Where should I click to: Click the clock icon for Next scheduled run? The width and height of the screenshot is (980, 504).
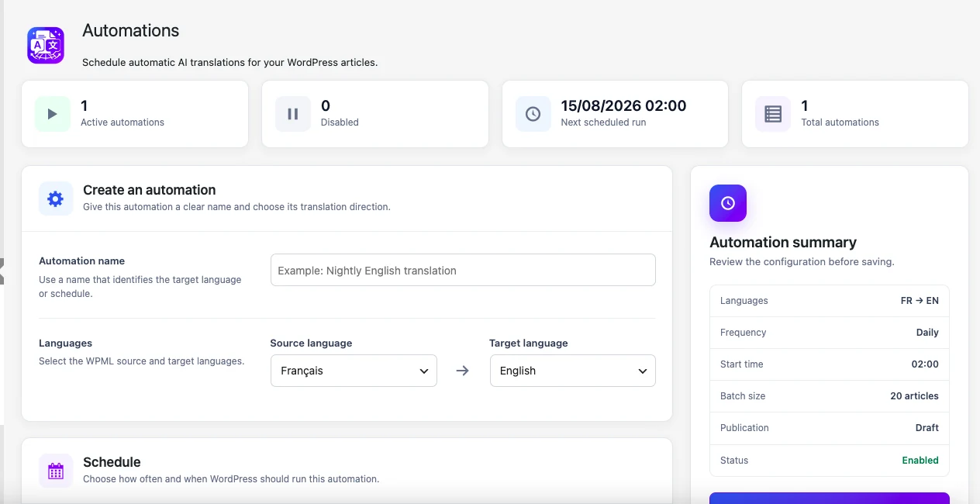click(533, 114)
